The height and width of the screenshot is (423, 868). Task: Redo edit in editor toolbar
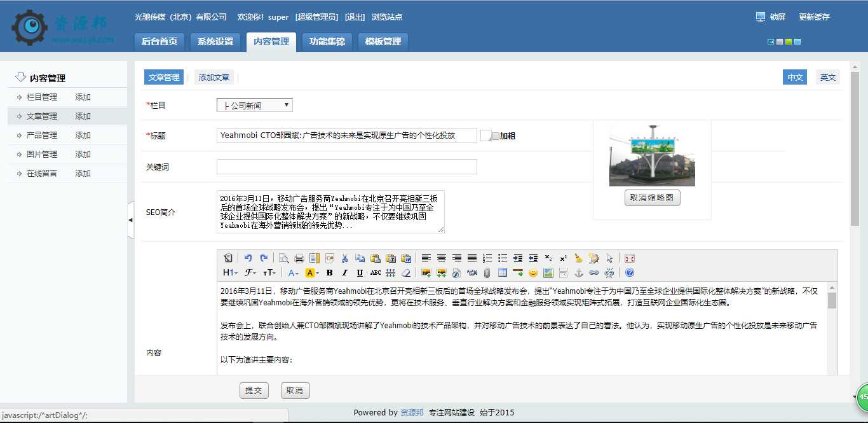264,258
